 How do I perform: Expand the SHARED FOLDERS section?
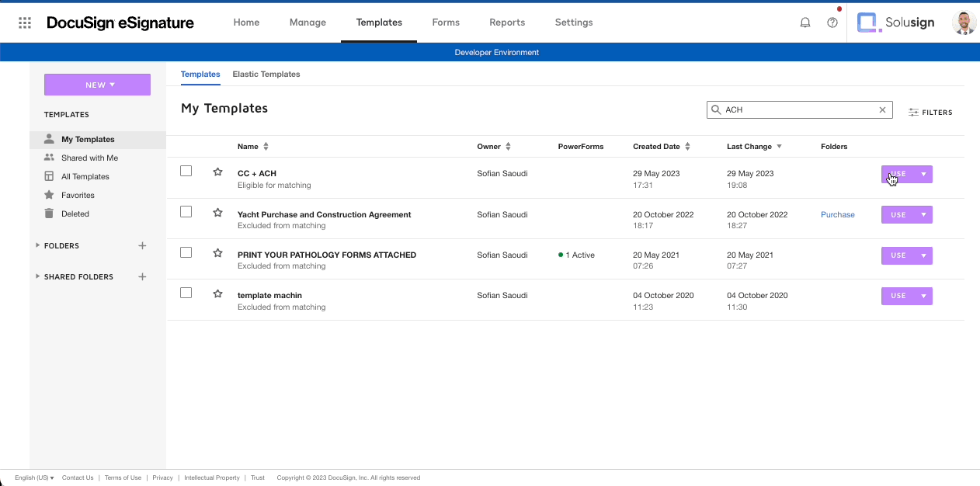38,276
